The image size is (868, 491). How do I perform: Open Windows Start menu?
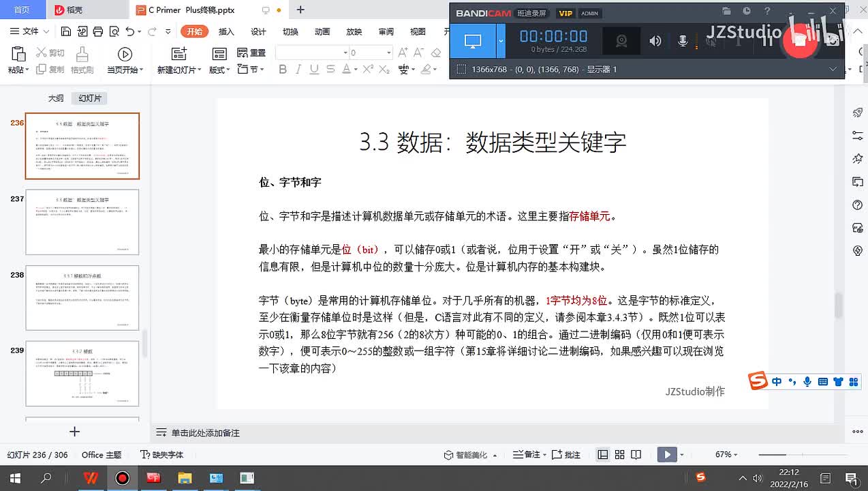[x=15, y=478]
